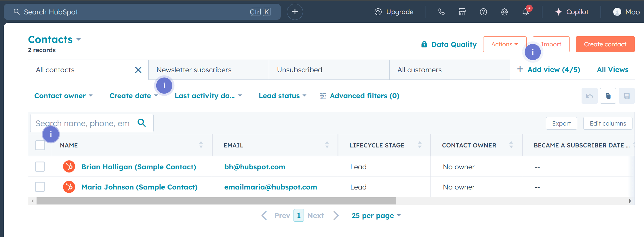Screen dimensions: 644x237
Task: Click the info hint above select-all checkbox
Action: click(51, 134)
